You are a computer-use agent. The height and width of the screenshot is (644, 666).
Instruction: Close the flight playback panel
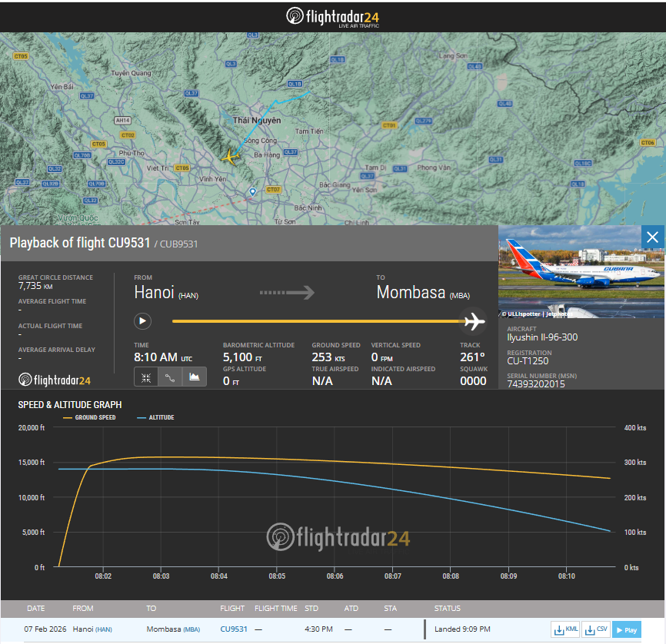(652, 237)
